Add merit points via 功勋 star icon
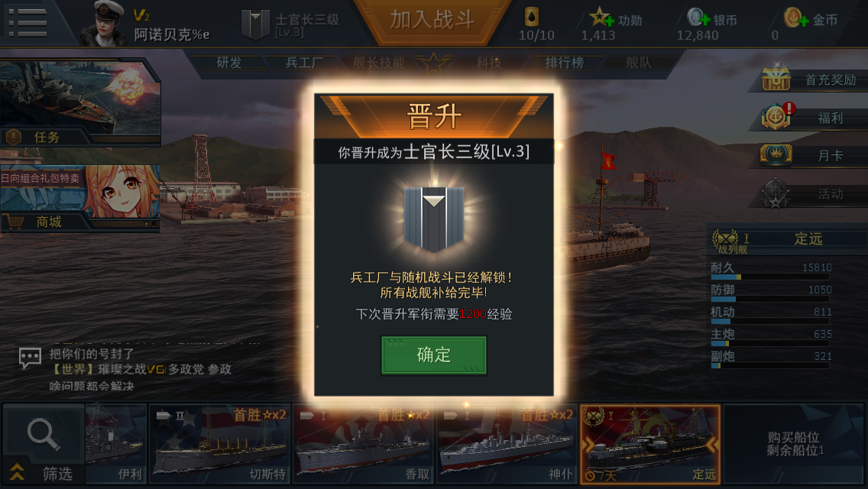Screen dimensions: 868x489 [x=601, y=18]
